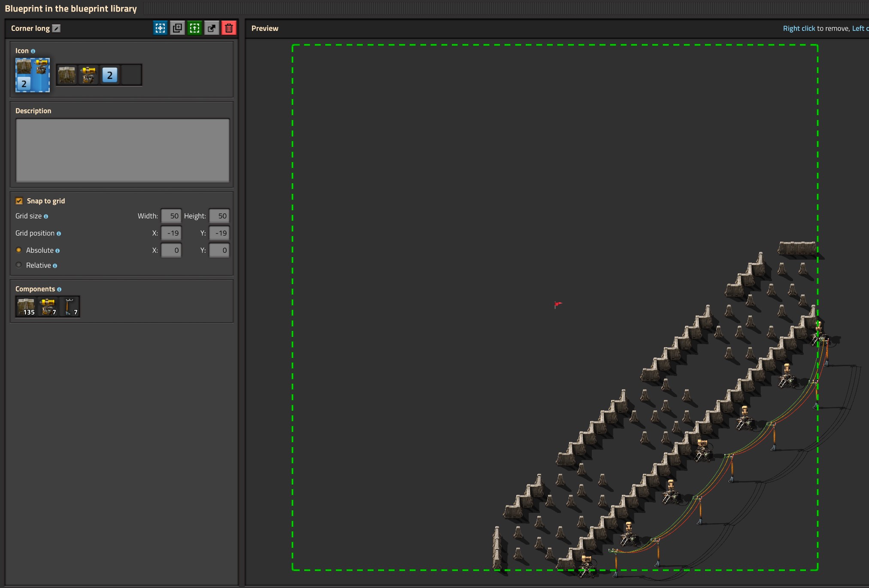Select the Absolute radio button
Screen dimensions: 869x588
[x=19, y=250]
